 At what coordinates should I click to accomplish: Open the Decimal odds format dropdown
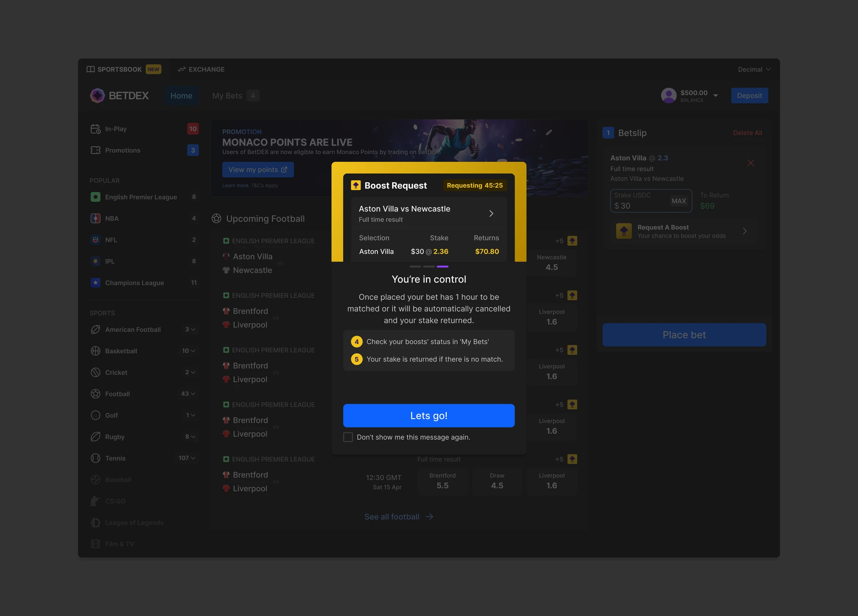(753, 69)
